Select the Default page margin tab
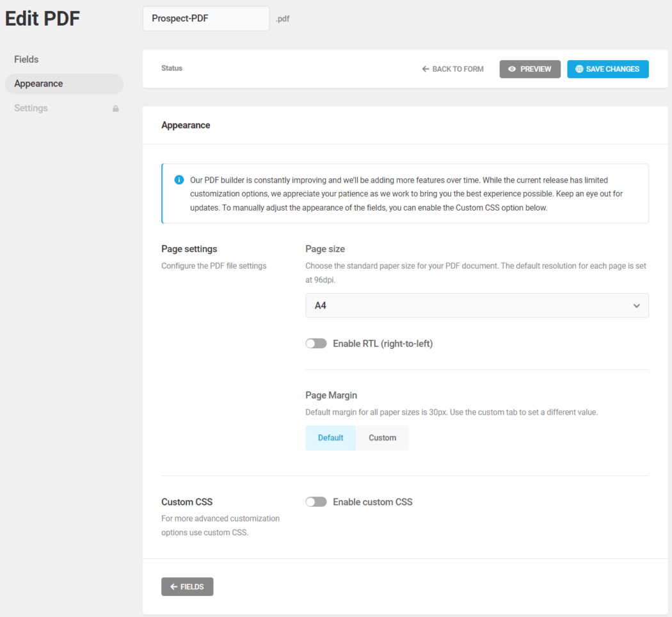This screenshot has height=617, width=672. [330, 437]
